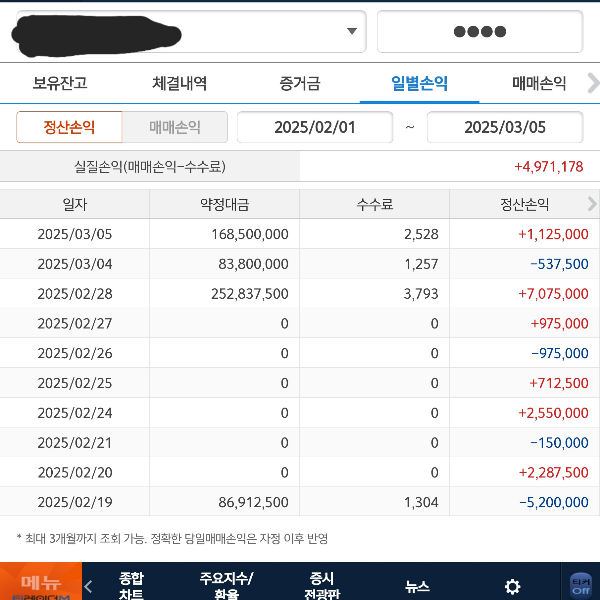Image resolution: width=600 pixels, height=600 pixels.
Task: Switch to 체결내역 tab
Action: 180,83
